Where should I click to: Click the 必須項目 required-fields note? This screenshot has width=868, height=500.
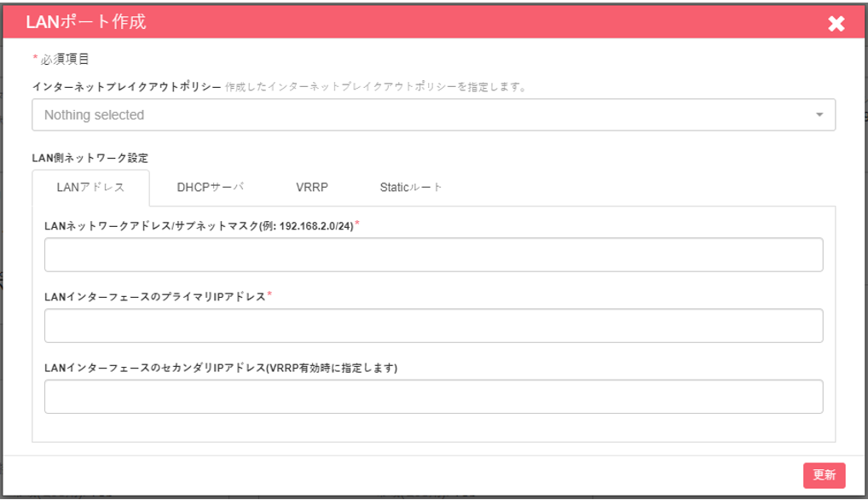[x=61, y=59]
